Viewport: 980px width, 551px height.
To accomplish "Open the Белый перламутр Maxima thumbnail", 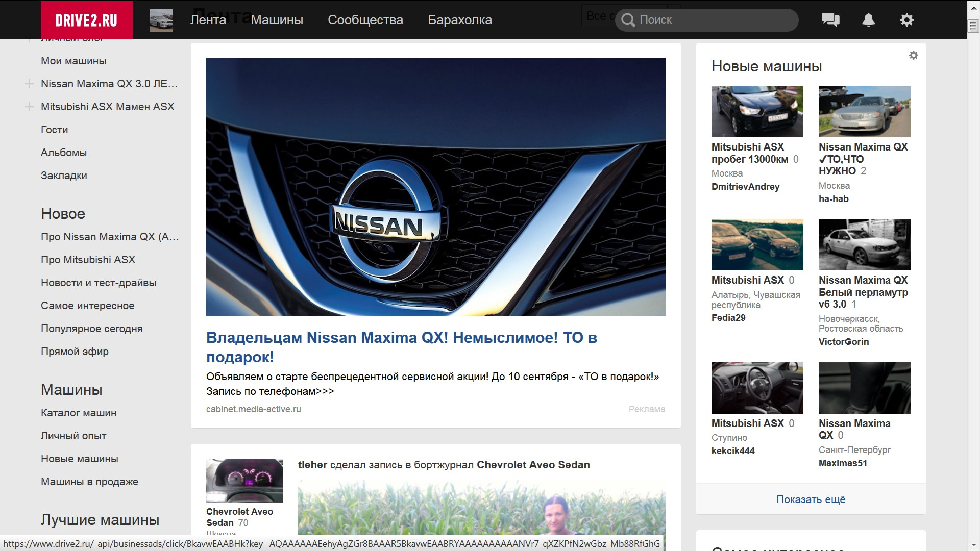I will coord(865,244).
